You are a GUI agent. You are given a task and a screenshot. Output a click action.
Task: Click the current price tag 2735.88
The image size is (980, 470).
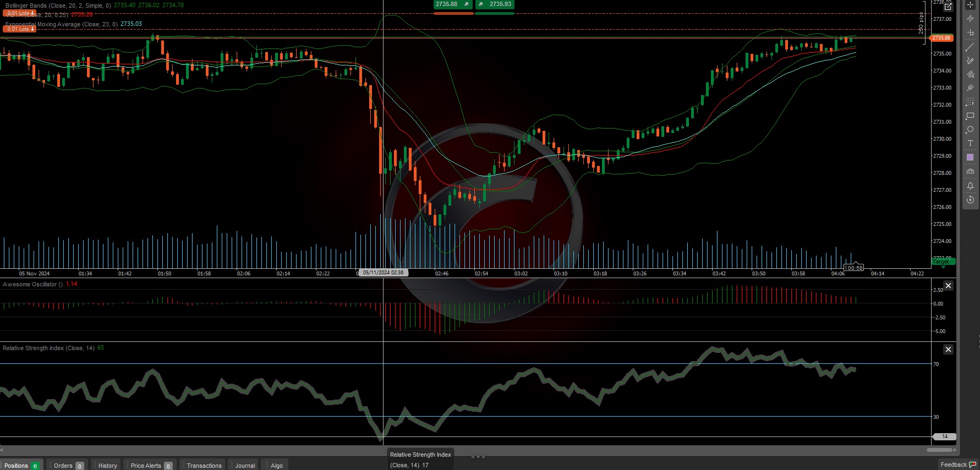pos(941,38)
